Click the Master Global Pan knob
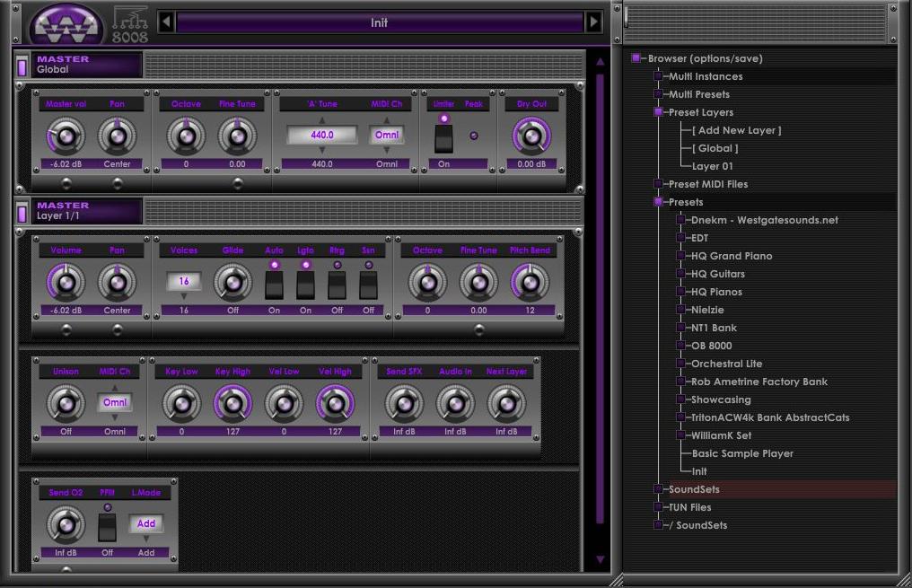 [x=117, y=136]
